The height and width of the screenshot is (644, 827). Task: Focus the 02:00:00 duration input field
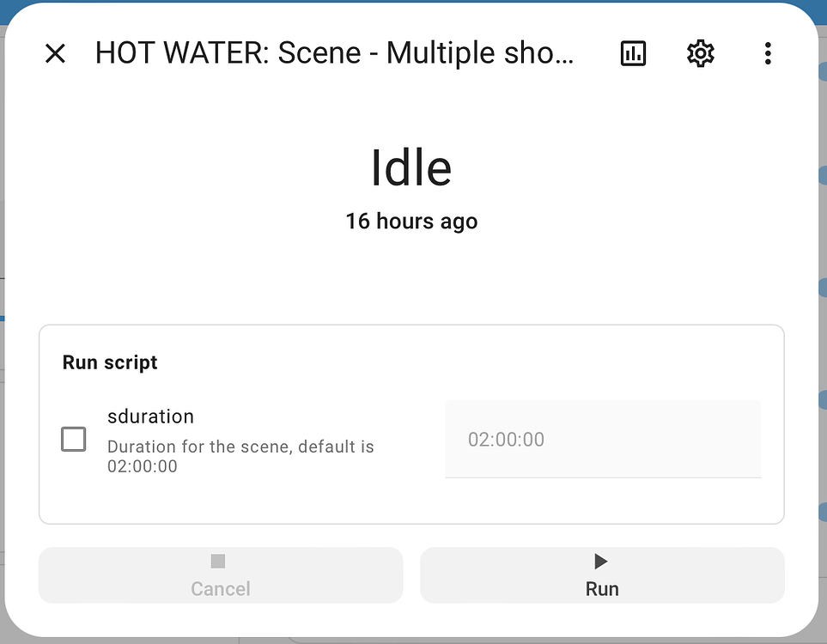602,439
